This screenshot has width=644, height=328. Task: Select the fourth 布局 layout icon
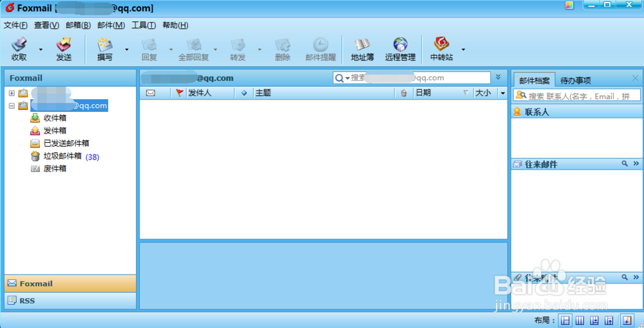609,320
